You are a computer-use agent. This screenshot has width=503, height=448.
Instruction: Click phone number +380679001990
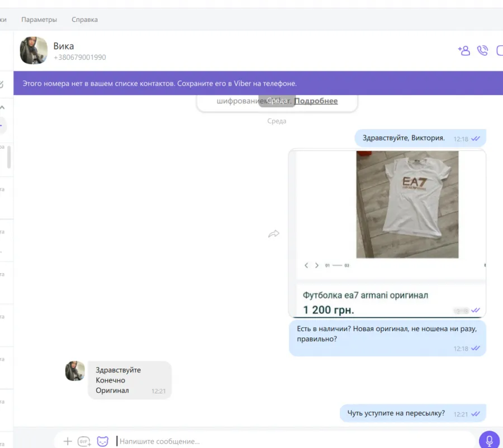point(79,58)
